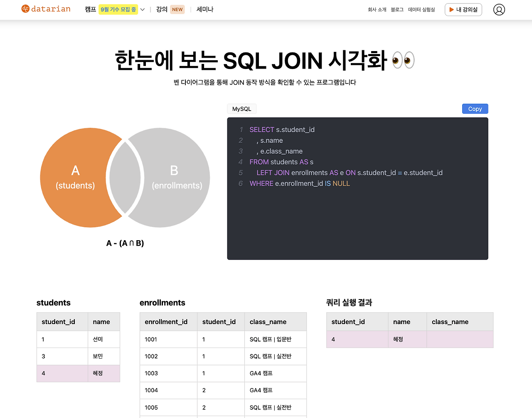Open the 블로그 link
The width and height of the screenshot is (532, 418).
click(x=397, y=10)
